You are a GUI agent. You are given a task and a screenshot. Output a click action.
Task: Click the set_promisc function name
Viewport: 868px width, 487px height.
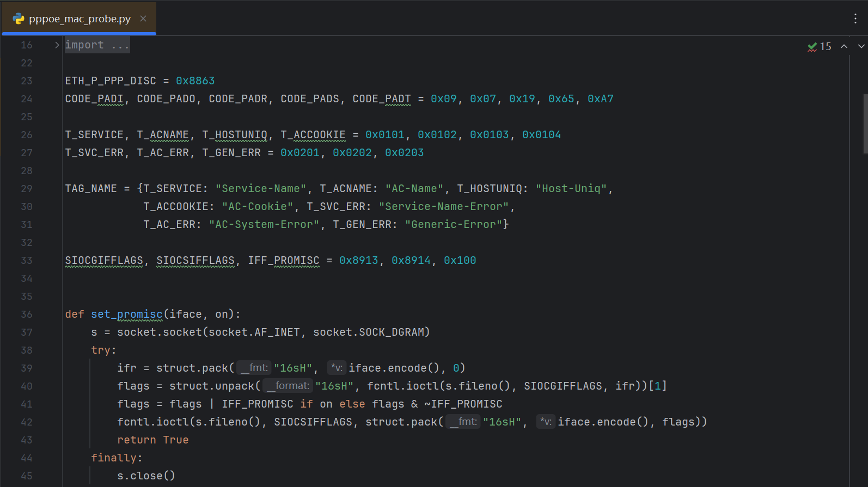coord(127,315)
